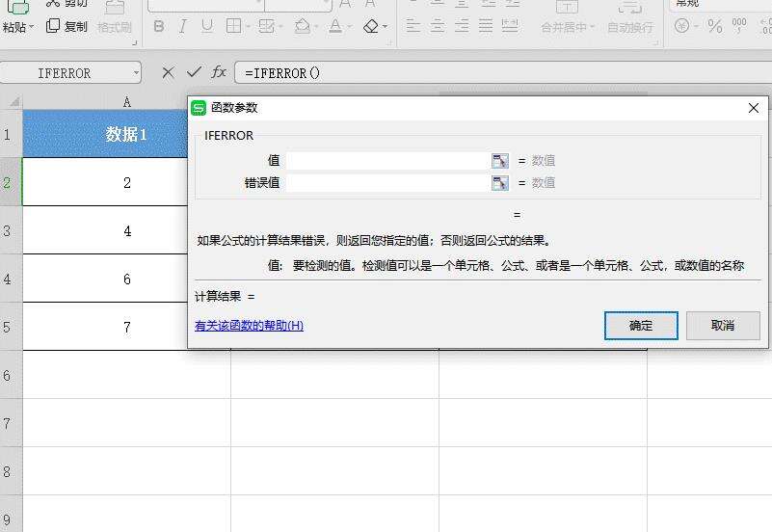Screen dimensions: 772x532
Task: Click the justify alignment icon
Action: (x=486, y=26)
